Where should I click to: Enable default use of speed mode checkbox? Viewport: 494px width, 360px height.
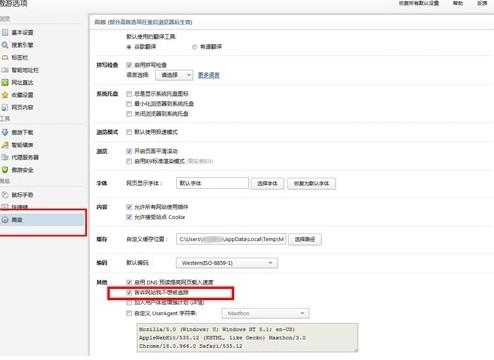129,132
